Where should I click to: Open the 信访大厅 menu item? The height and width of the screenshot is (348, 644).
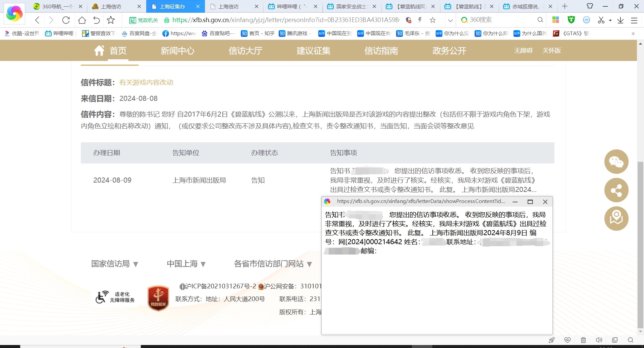pos(245,51)
